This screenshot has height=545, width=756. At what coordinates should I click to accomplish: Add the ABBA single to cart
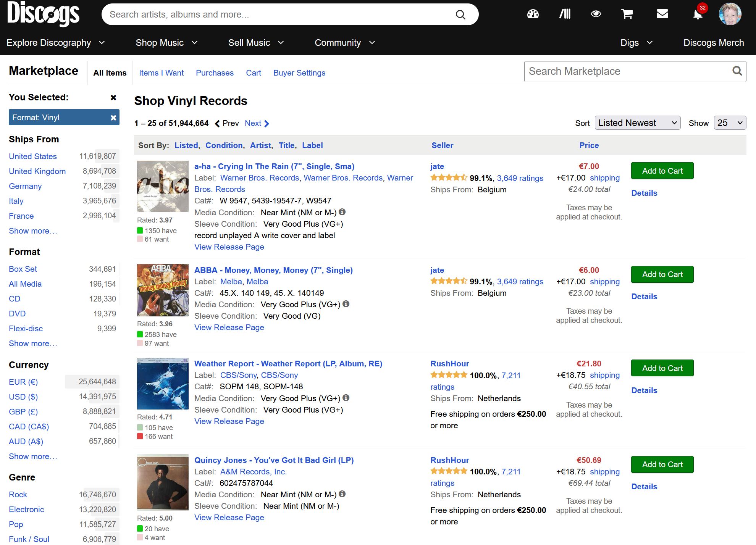[x=662, y=274]
